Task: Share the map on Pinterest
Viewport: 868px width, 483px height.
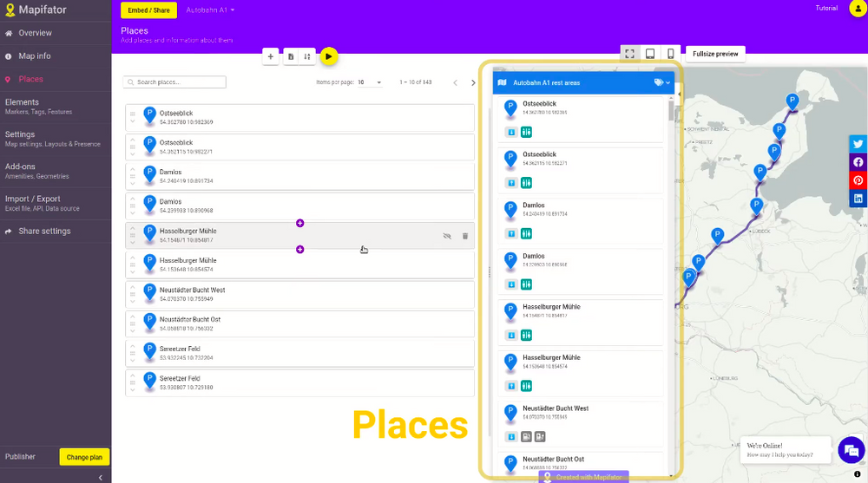Action: 858,180
